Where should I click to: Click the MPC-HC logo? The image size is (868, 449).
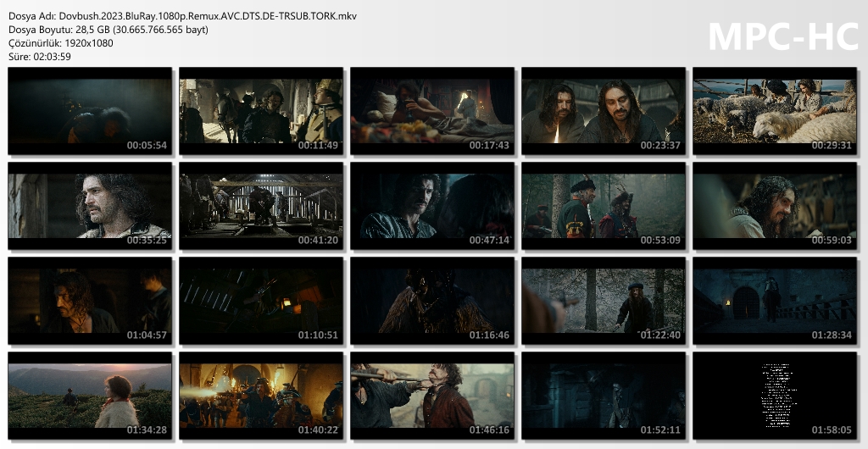pos(782,36)
